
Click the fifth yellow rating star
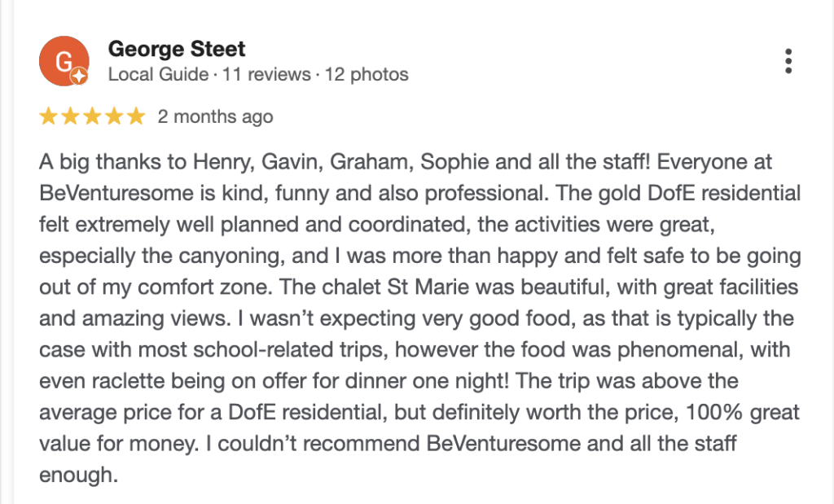(135, 116)
